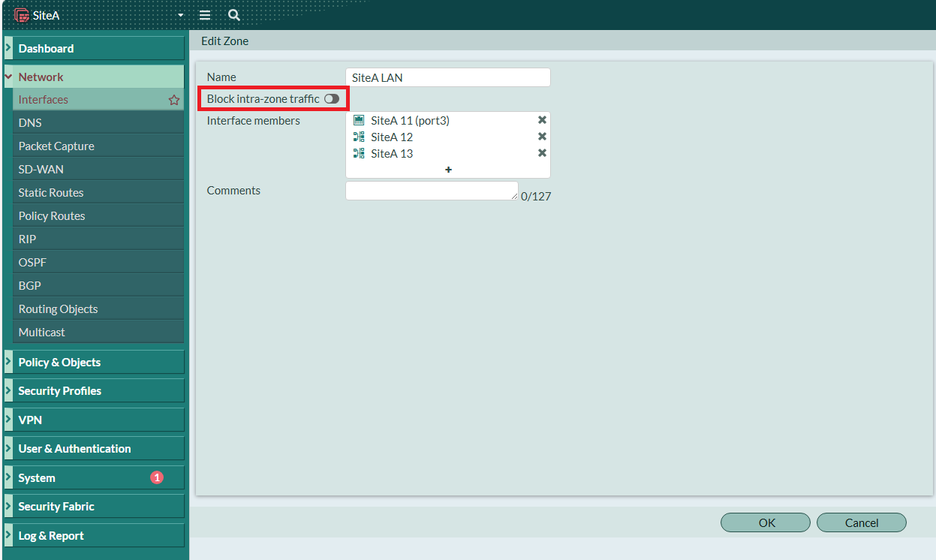Expand the Security Profiles section

click(x=94, y=390)
